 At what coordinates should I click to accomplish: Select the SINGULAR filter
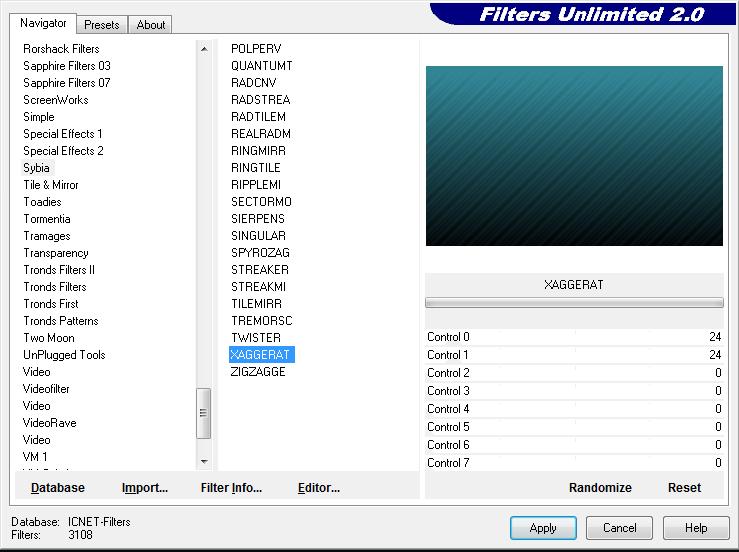(258, 235)
